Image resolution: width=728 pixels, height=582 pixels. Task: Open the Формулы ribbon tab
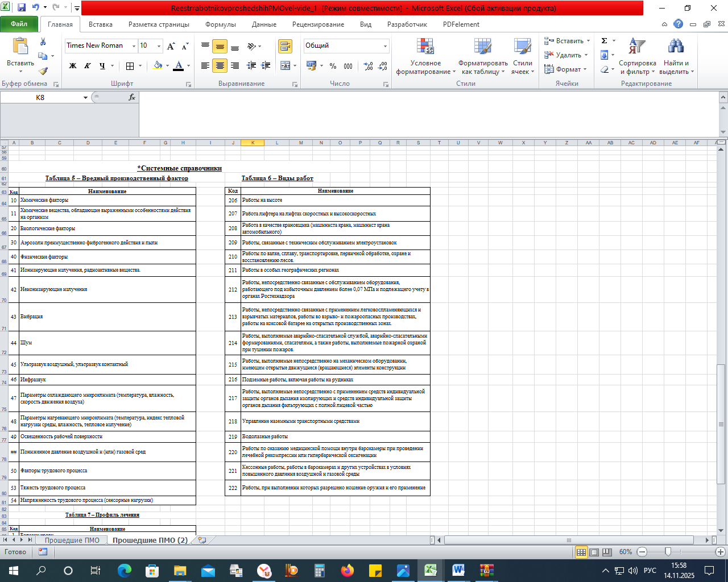coord(220,24)
